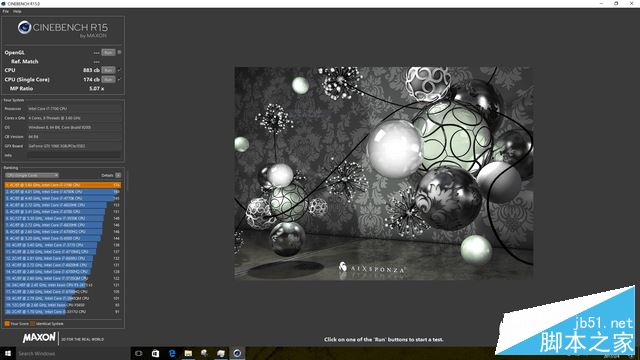Viewport: 640px width, 360px height.
Task: Toggle the CPU (Single Core) test checkbox
Action: coord(119,79)
